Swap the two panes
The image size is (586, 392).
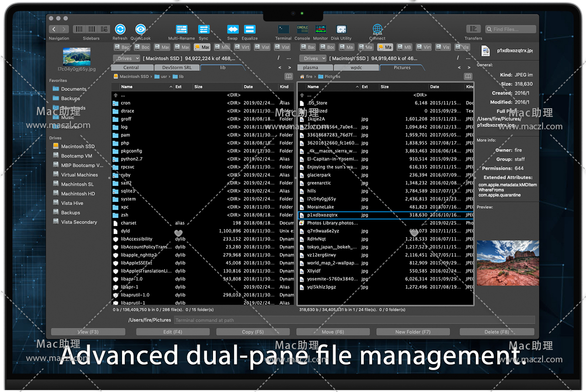(x=233, y=29)
